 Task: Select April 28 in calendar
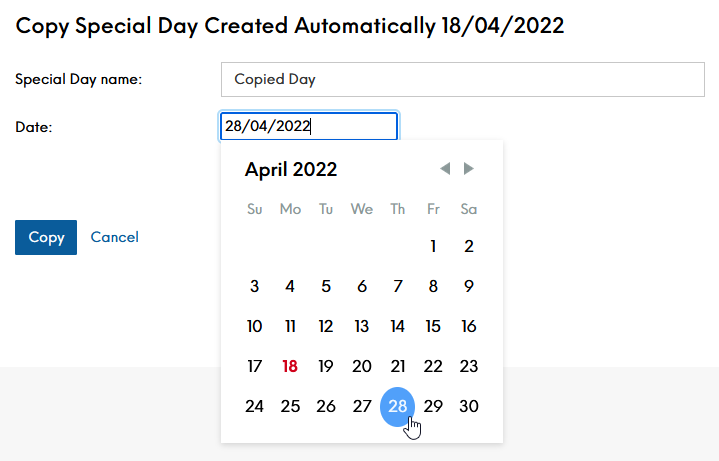click(398, 406)
